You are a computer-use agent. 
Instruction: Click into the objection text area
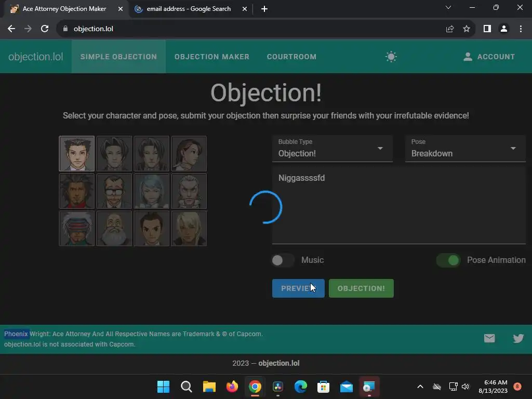pos(398,205)
